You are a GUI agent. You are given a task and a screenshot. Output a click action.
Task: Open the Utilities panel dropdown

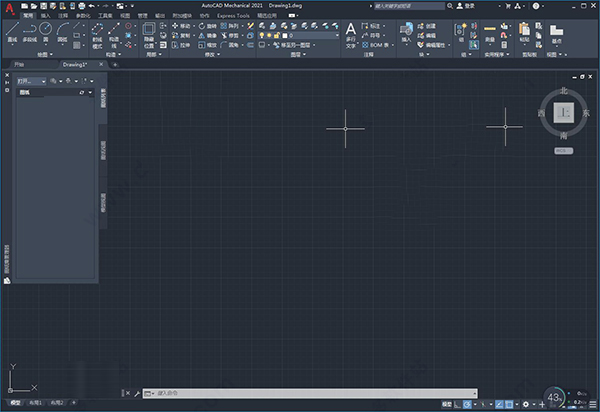[x=497, y=55]
